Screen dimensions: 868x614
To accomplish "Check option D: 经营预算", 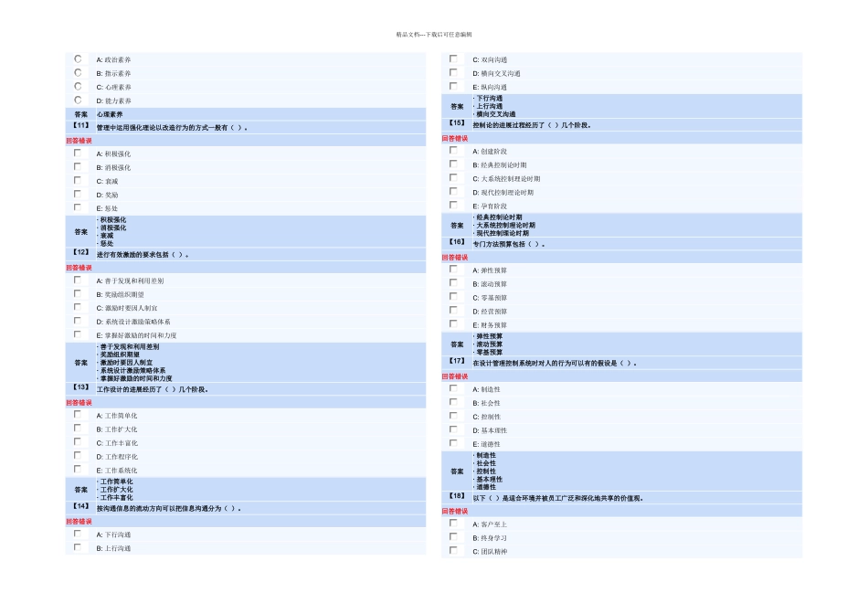I will 453,311.
